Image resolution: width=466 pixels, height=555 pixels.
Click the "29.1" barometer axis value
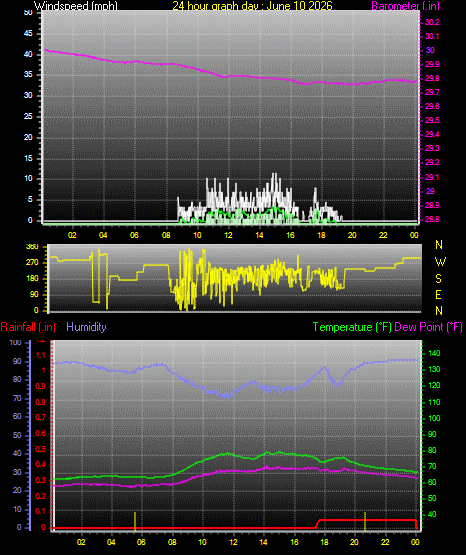432,177
